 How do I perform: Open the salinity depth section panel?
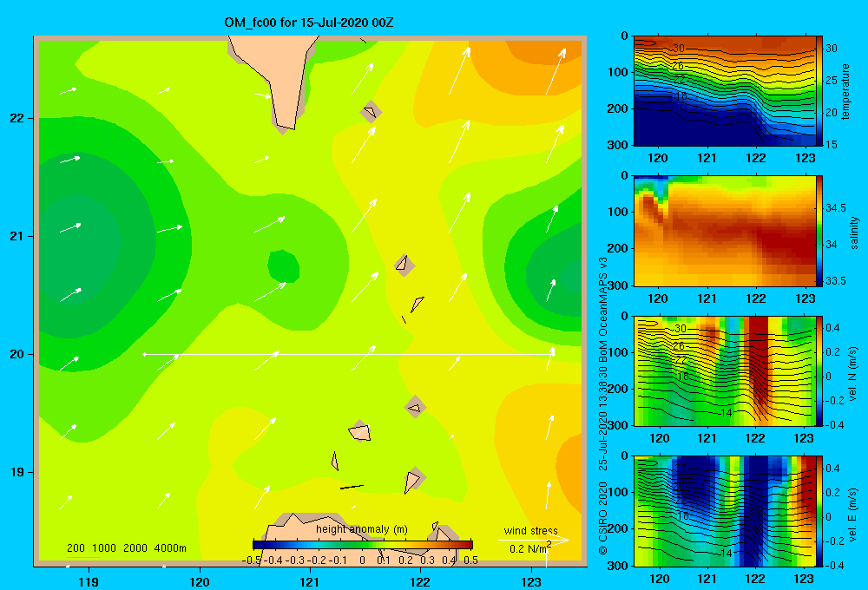[x=725, y=231]
